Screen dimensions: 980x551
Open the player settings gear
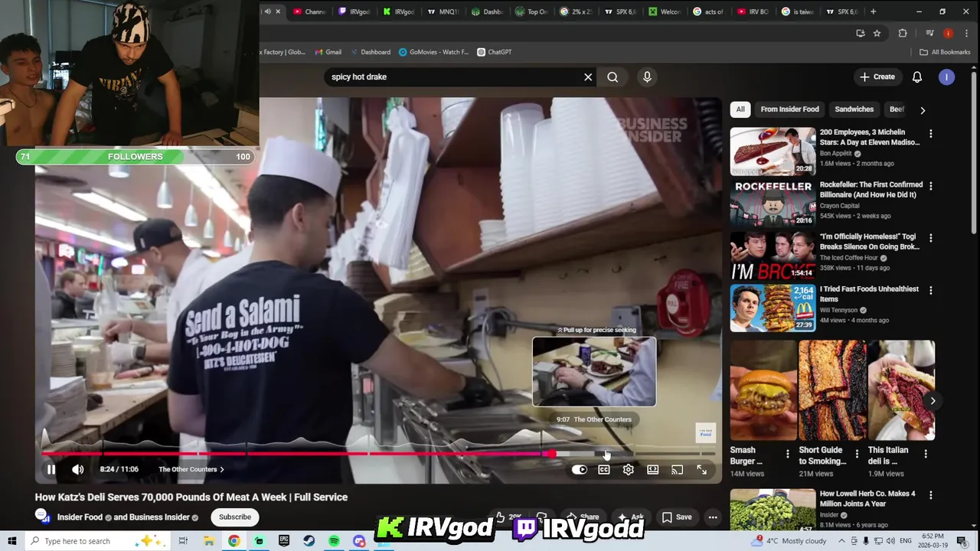(629, 470)
